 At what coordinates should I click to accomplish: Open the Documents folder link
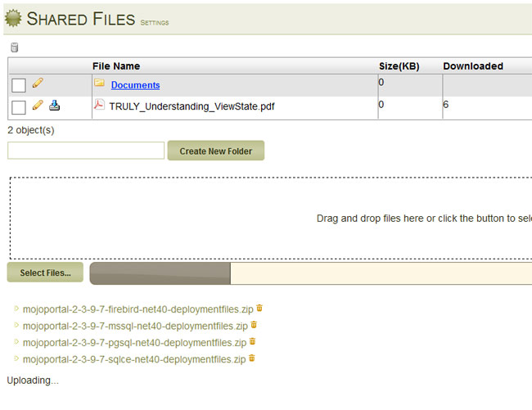135,85
